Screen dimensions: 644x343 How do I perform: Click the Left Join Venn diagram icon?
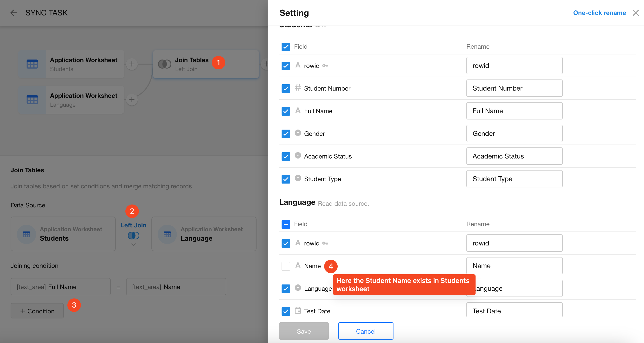tap(133, 235)
